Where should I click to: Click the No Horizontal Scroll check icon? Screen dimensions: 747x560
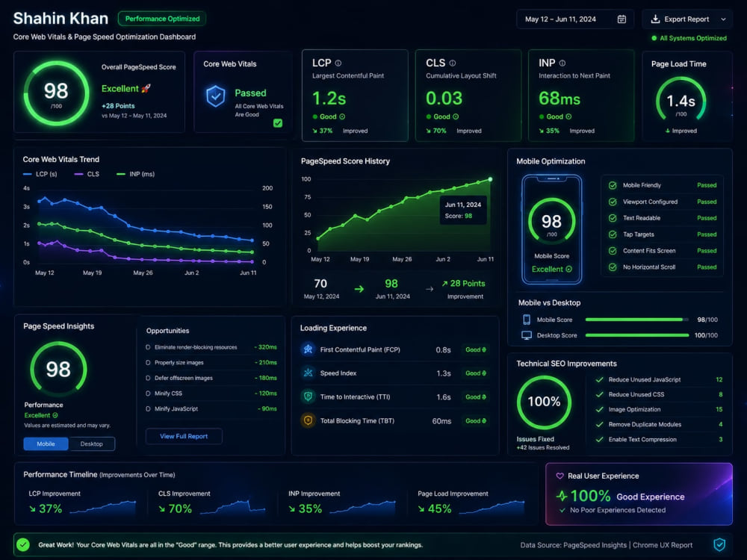coord(613,267)
